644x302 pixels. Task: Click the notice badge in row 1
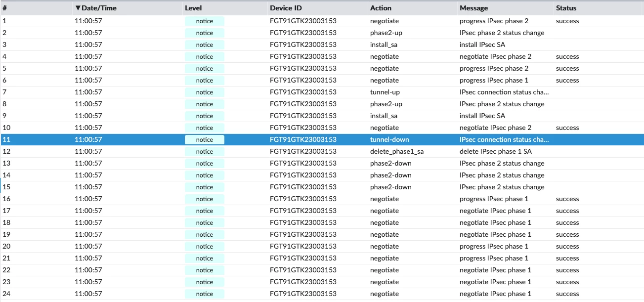tap(205, 21)
